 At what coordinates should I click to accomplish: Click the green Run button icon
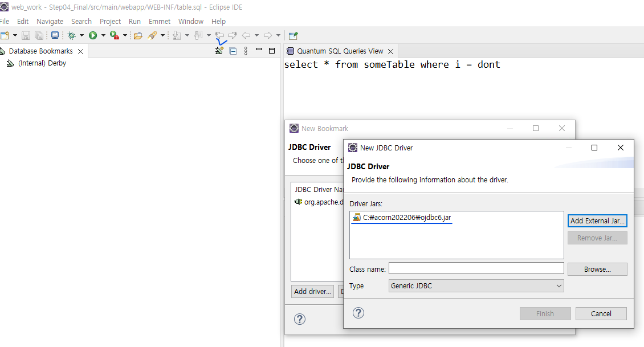click(93, 36)
